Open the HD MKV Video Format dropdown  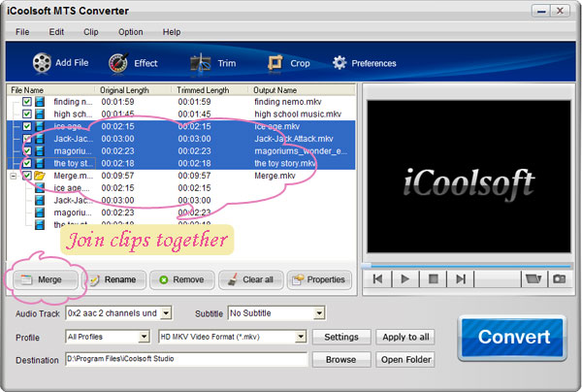(x=301, y=337)
